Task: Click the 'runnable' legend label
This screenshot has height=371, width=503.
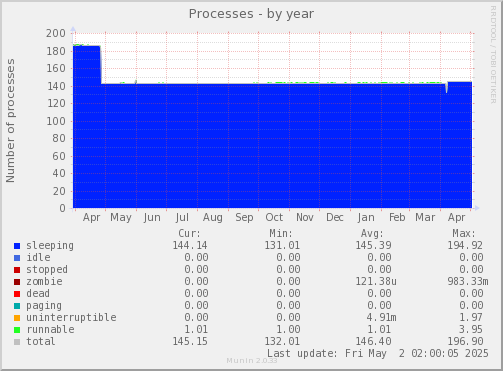Action: coord(50,329)
